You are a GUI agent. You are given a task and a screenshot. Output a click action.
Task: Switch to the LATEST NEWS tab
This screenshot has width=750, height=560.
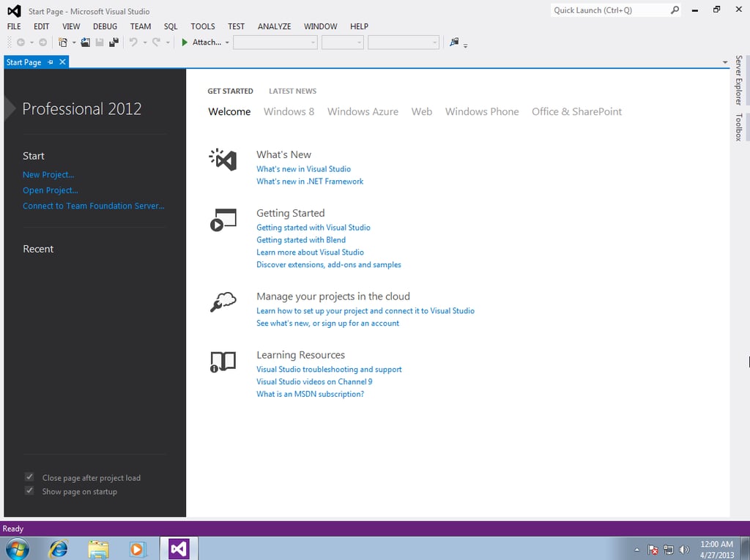tap(292, 91)
